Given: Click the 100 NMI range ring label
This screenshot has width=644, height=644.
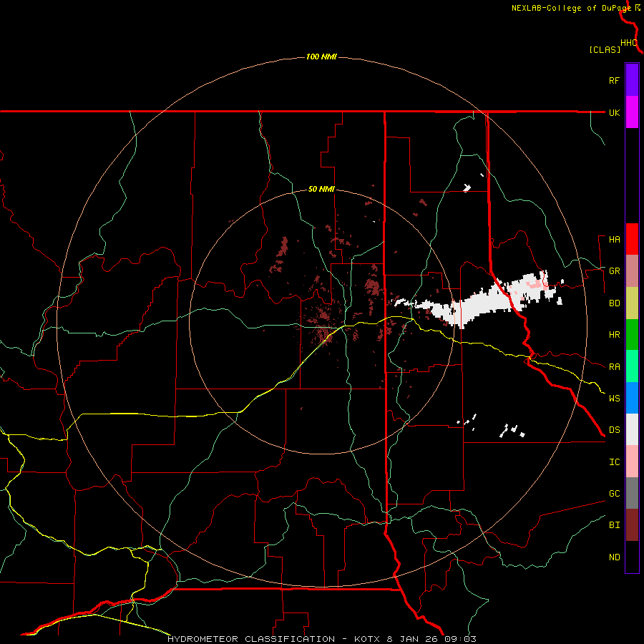Looking at the screenshot, I should click(321, 57).
